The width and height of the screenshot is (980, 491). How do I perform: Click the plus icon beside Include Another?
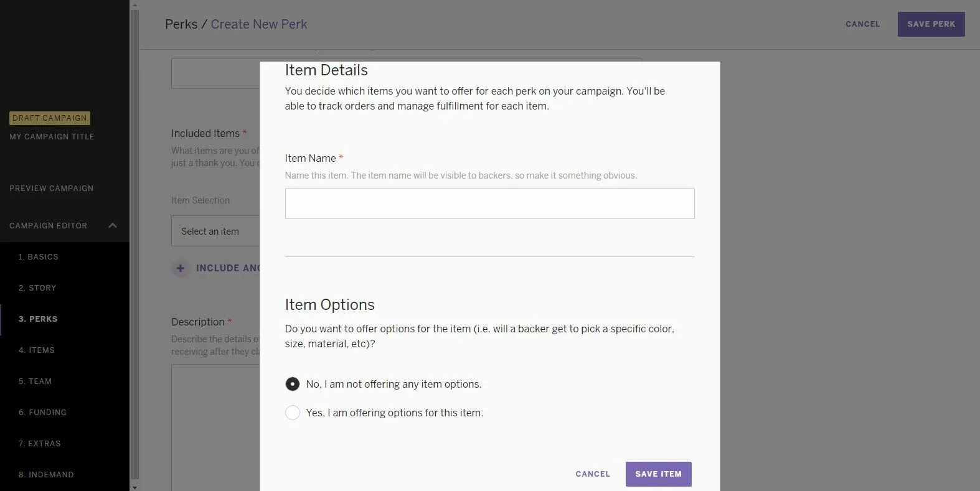tap(180, 268)
